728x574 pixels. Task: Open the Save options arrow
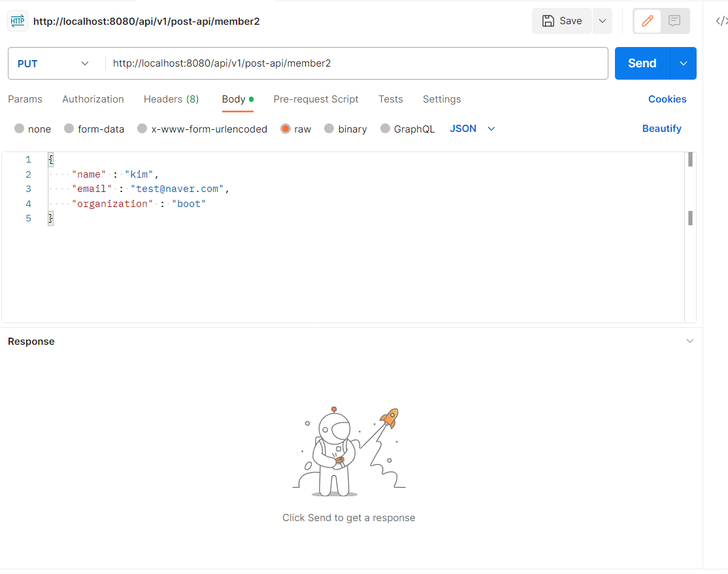[602, 21]
